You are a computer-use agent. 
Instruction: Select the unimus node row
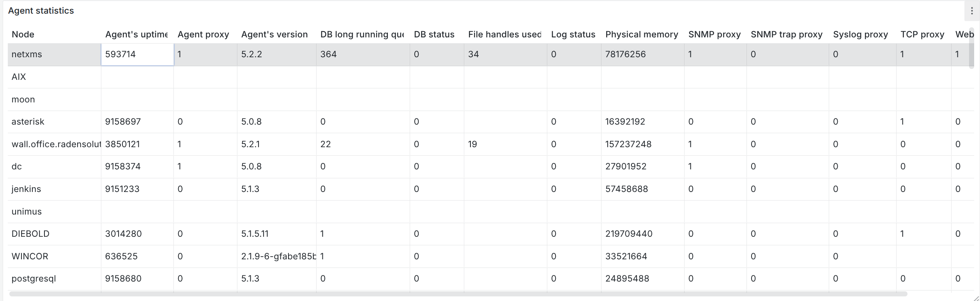click(491, 212)
